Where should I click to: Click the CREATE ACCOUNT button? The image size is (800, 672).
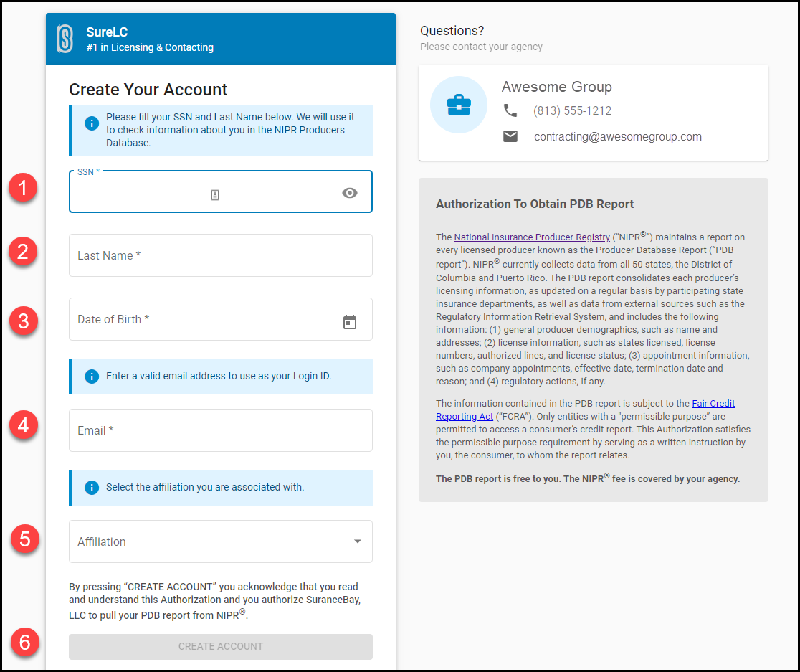[220, 646]
